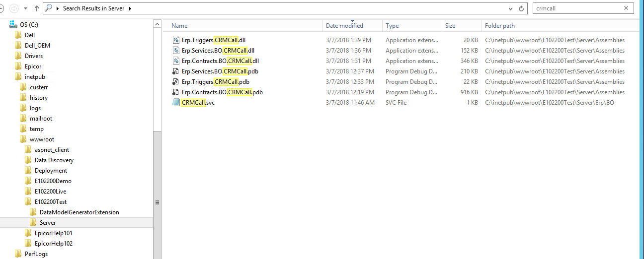Image resolution: width=644 pixels, height=259 pixels.
Task: Click the Dell folder icon in tree
Action: pyautogui.click(x=18, y=35)
